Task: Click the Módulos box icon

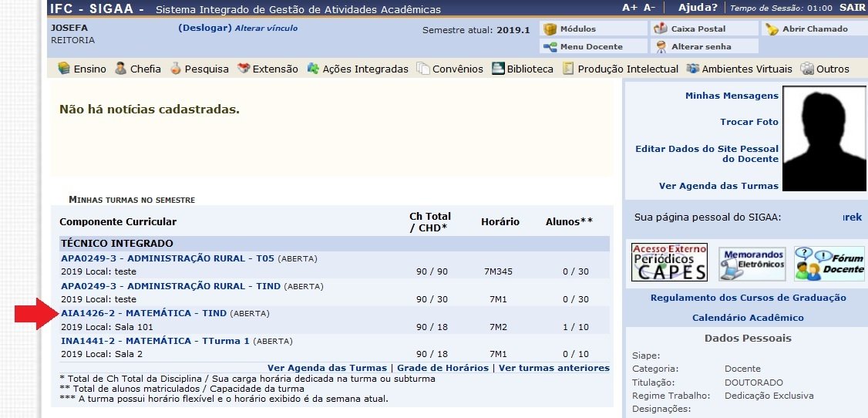Action: pyautogui.click(x=550, y=29)
